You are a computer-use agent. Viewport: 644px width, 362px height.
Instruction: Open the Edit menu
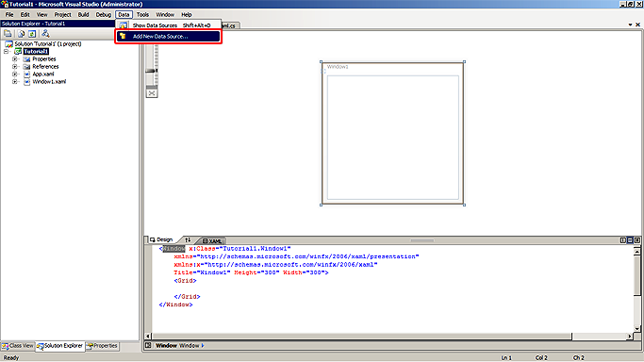click(x=25, y=14)
